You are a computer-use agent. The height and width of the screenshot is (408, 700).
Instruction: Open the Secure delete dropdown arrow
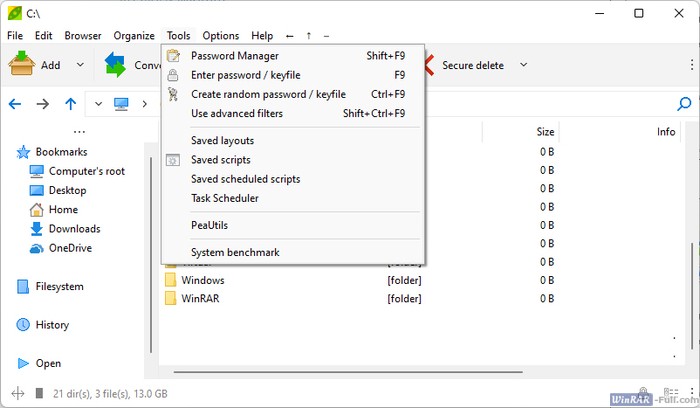click(x=523, y=66)
